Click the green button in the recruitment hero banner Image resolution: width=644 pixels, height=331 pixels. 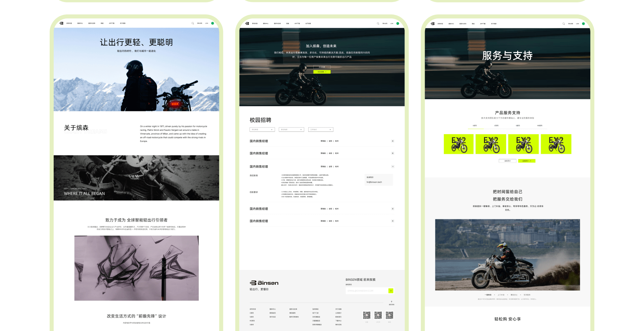coord(322,72)
